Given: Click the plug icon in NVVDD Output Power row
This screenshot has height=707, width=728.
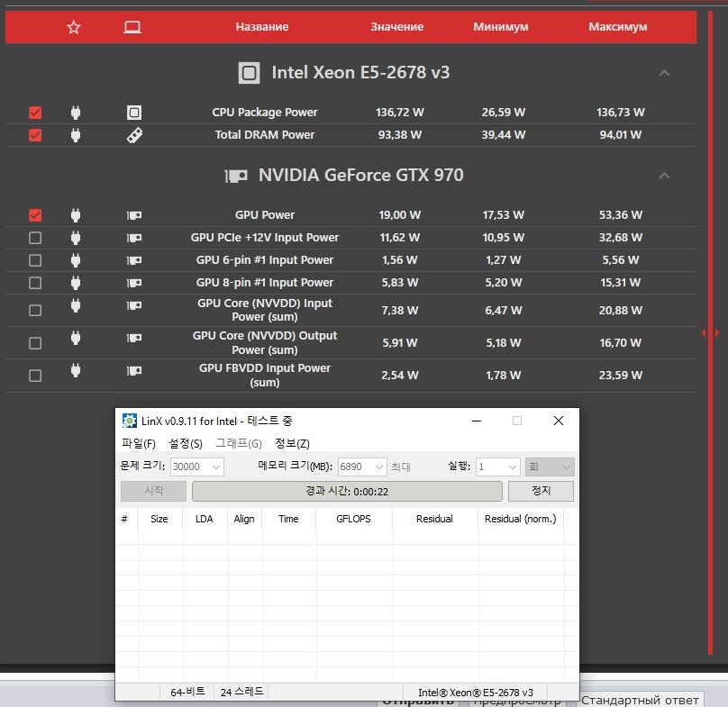Looking at the screenshot, I should [x=75, y=338].
